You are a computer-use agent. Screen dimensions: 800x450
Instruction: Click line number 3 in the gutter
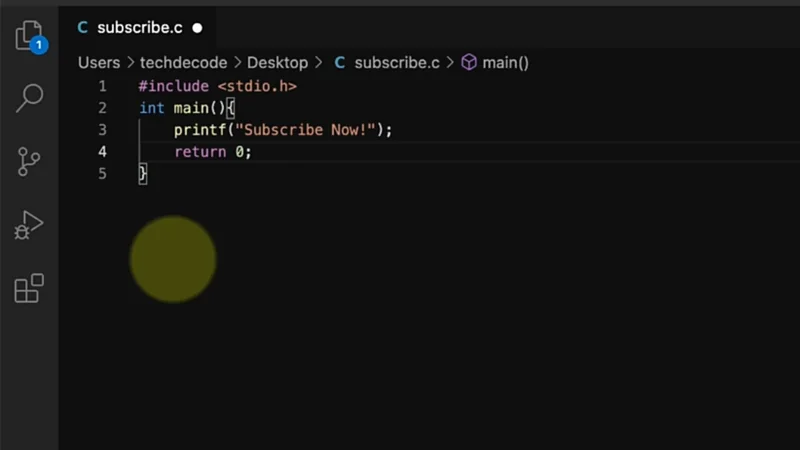tap(102, 130)
